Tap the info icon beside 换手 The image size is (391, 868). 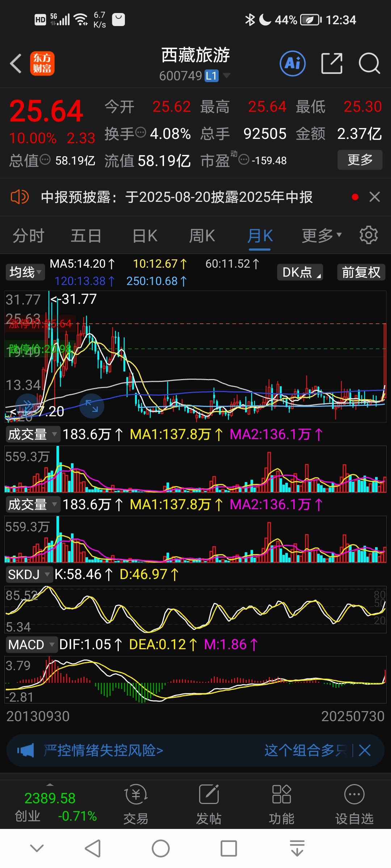(140, 133)
